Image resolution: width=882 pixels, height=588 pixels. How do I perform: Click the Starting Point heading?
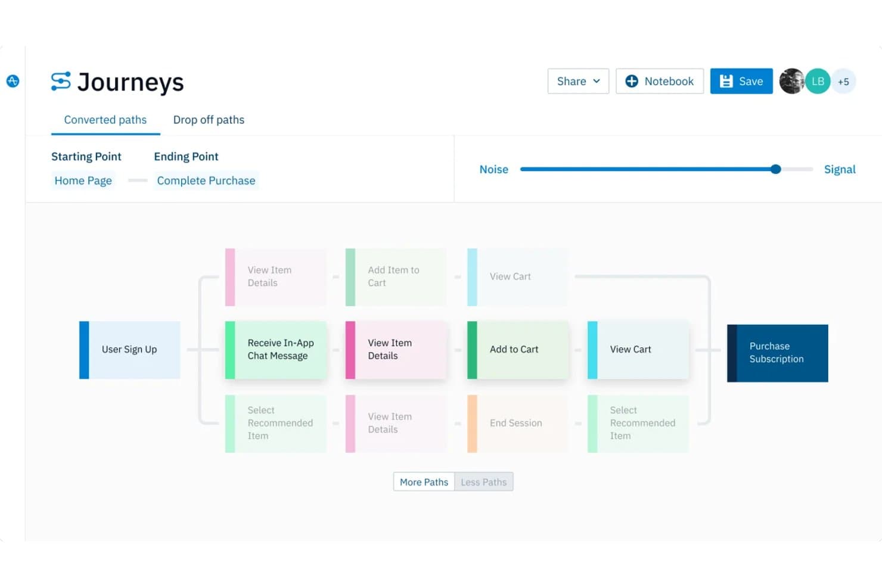[86, 157]
